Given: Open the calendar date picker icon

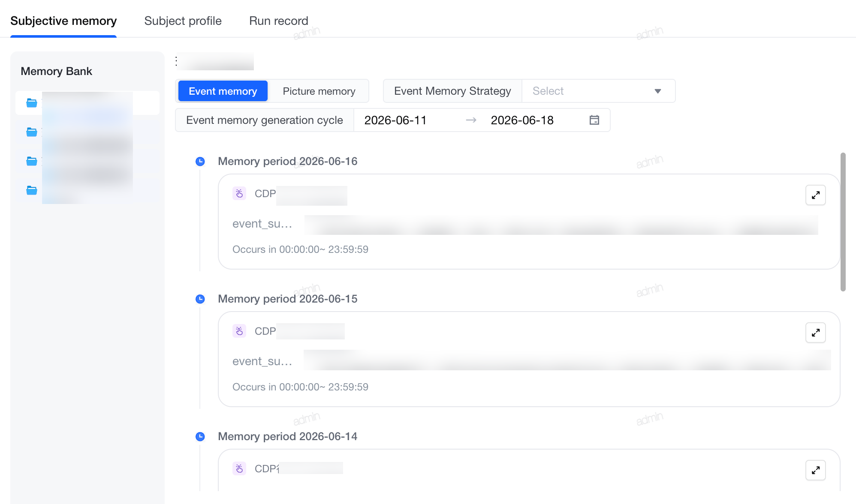Looking at the screenshot, I should 594,120.
